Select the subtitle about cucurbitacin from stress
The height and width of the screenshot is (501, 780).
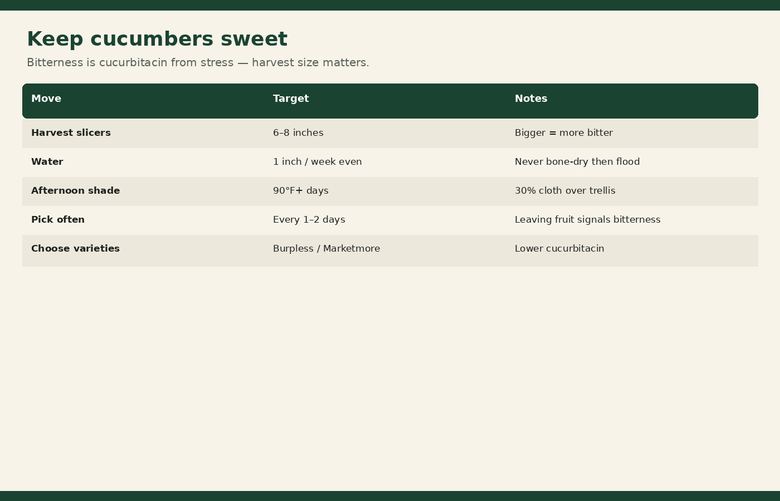[198, 63]
